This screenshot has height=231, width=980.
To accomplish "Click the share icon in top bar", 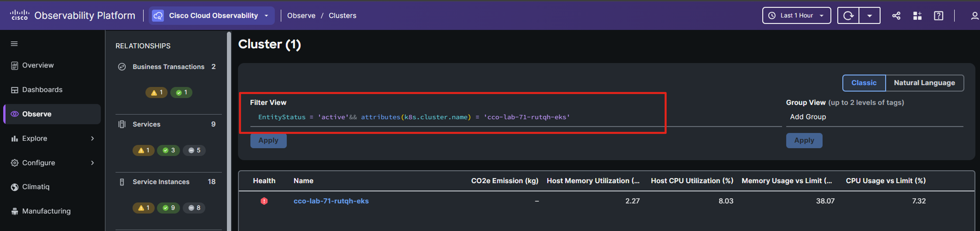I will (896, 16).
